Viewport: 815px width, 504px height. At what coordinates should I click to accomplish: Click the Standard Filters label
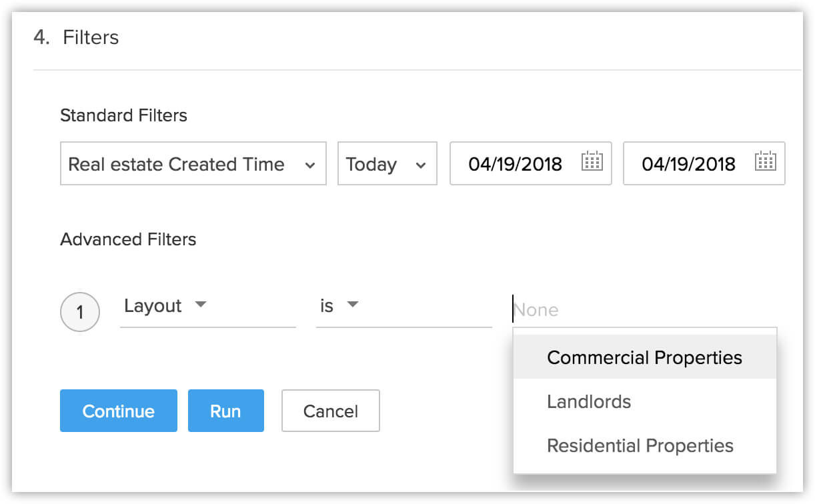(x=123, y=115)
